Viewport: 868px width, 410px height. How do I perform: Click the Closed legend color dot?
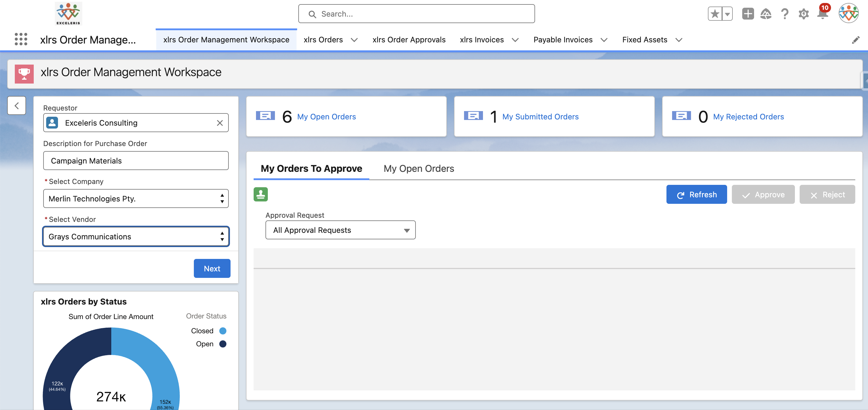223,331
